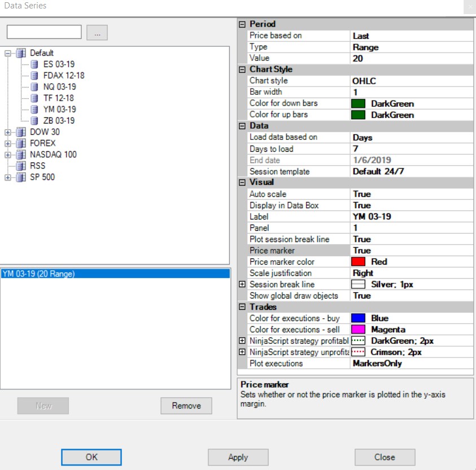Click DarkGreen swatch for down bars
476x470 pixels.
click(x=358, y=104)
